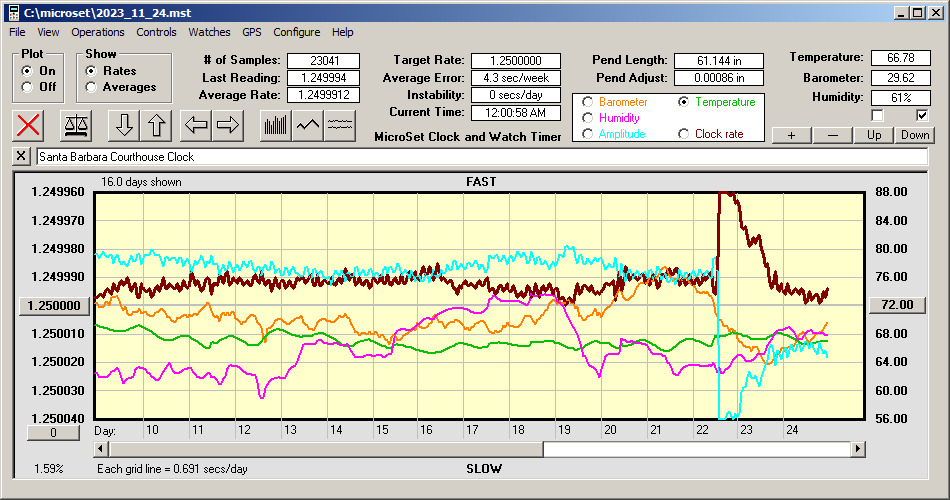
Task: Open the Watches menu
Action: [209, 32]
